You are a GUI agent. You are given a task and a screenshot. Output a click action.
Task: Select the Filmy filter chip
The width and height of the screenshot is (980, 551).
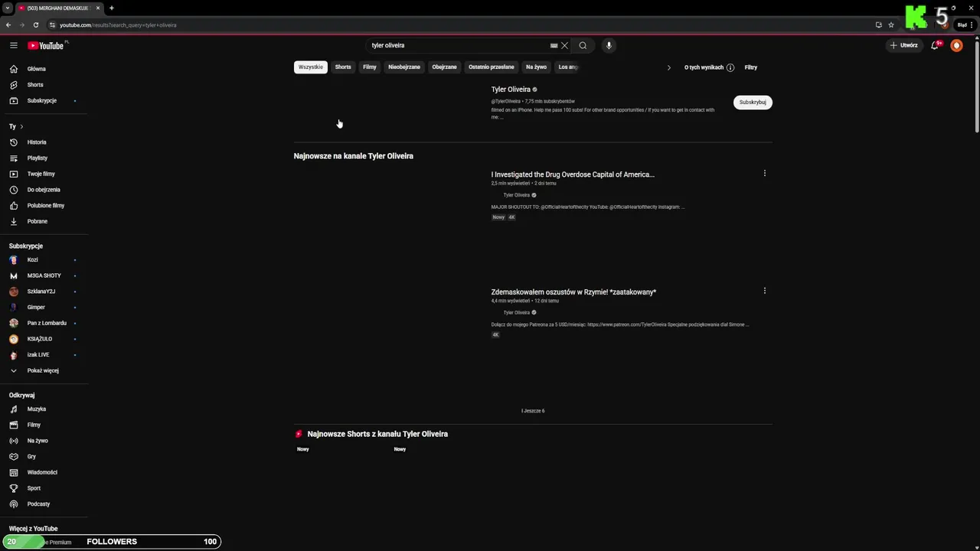coord(370,67)
